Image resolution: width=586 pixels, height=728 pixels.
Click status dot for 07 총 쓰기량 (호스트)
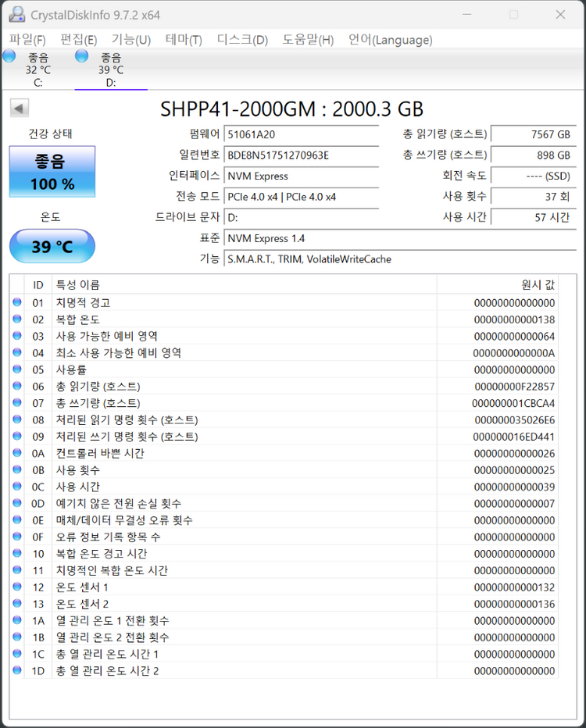pos(17,402)
